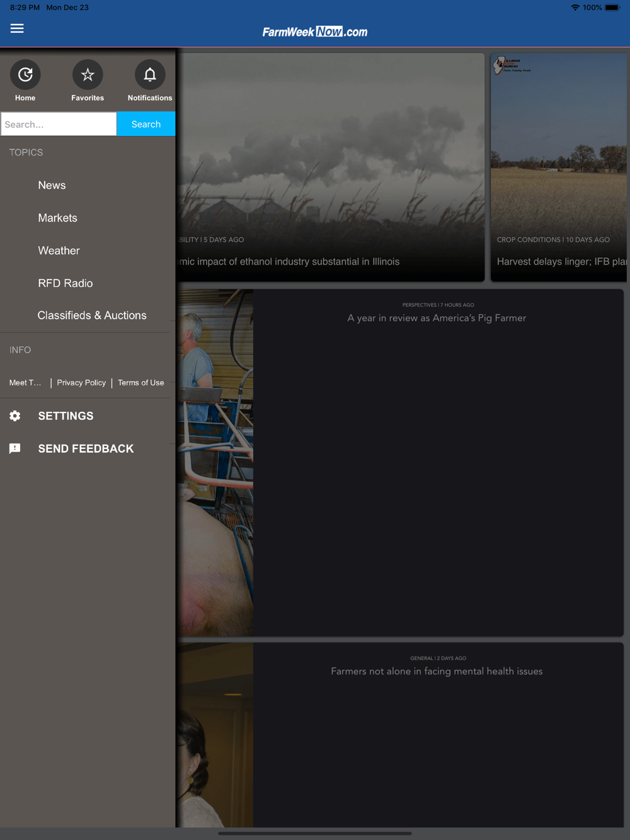Tap the Illinois Farm Bureau logo on card
This screenshot has width=630, height=840.
tap(512, 65)
